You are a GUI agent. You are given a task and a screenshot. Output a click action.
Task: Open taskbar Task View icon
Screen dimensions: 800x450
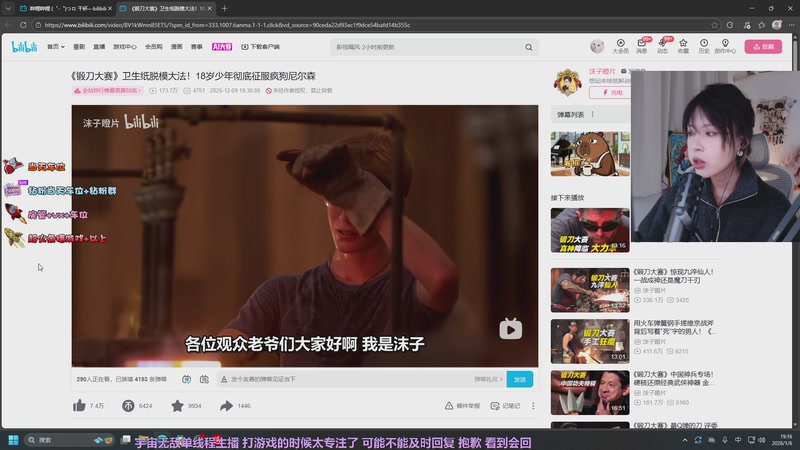(126, 439)
